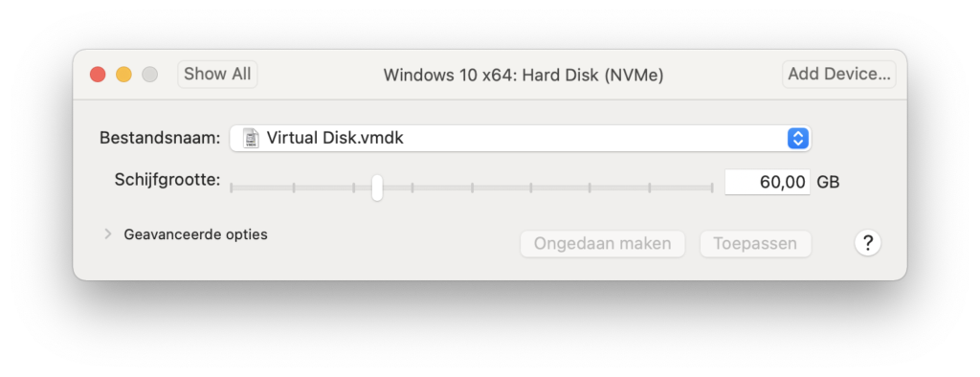The height and width of the screenshot is (377, 980).
Task: Click the Show All button
Action: pyautogui.click(x=217, y=74)
